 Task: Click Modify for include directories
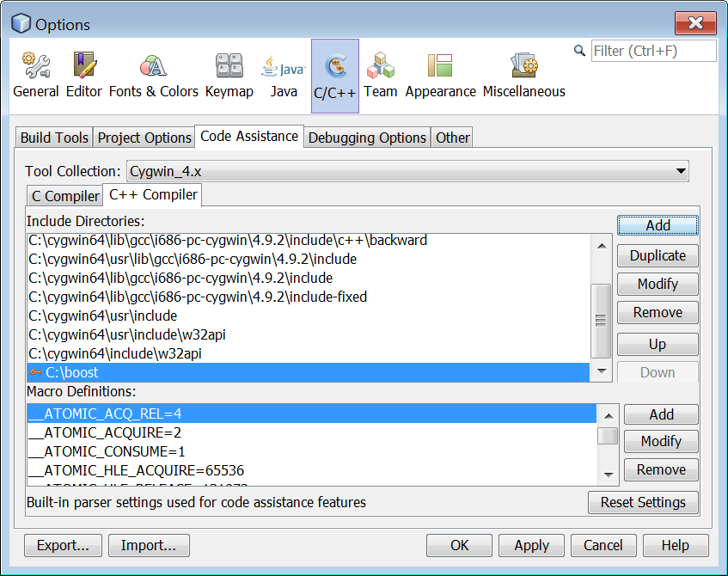coord(658,284)
